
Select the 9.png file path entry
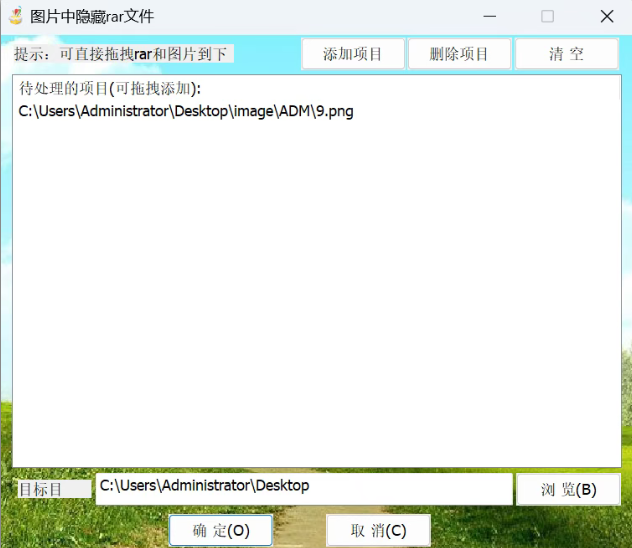186,112
